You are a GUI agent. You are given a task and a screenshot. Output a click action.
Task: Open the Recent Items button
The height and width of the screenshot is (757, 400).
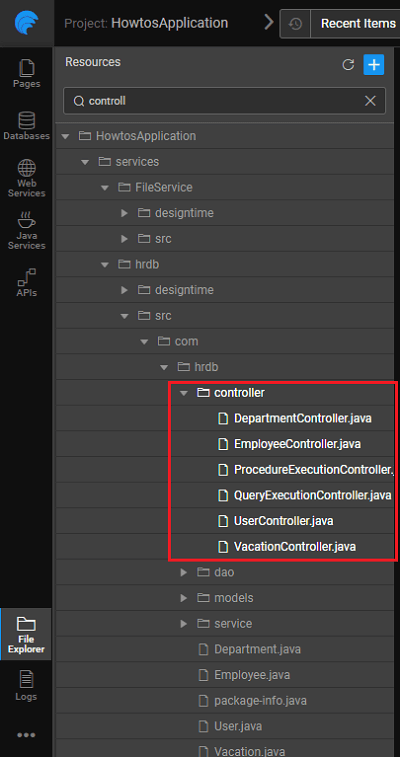358,23
